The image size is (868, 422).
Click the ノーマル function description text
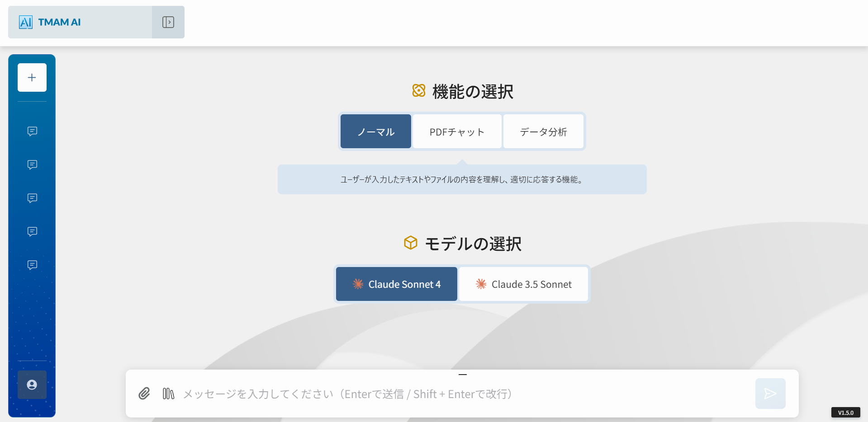click(462, 180)
